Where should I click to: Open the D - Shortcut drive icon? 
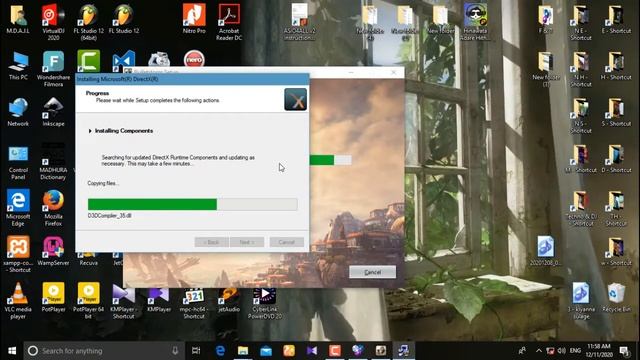616,159
